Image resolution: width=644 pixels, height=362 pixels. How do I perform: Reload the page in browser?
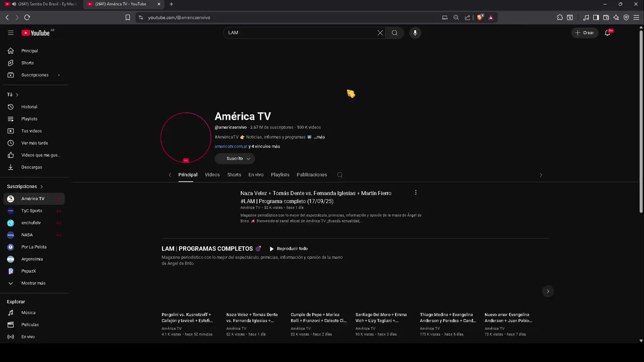[x=27, y=18]
